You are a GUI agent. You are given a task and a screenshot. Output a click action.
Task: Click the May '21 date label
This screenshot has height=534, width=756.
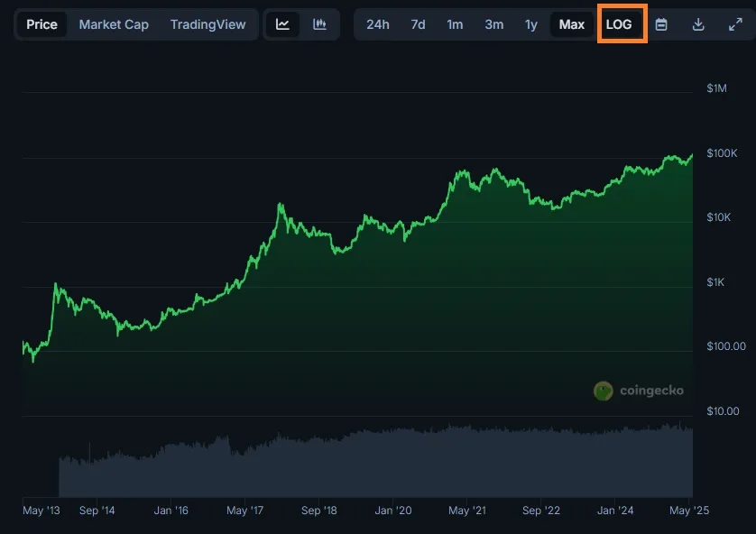tap(467, 511)
